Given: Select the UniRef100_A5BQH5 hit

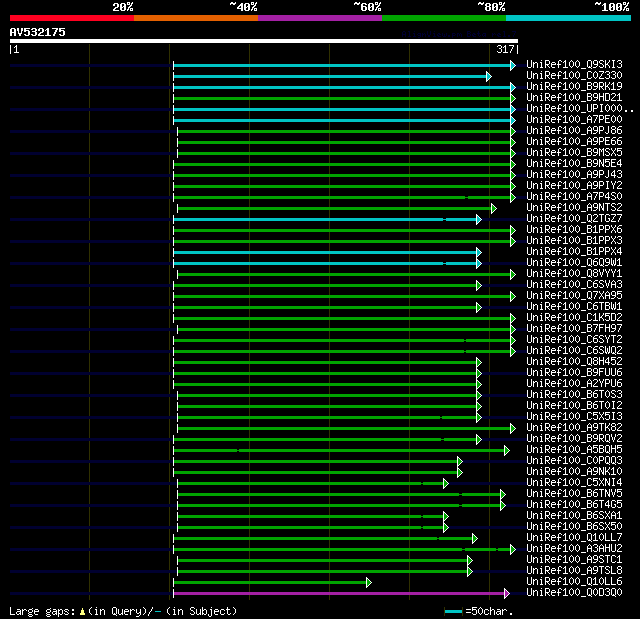Looking at the screenshot, I should [x=574, y=450].
